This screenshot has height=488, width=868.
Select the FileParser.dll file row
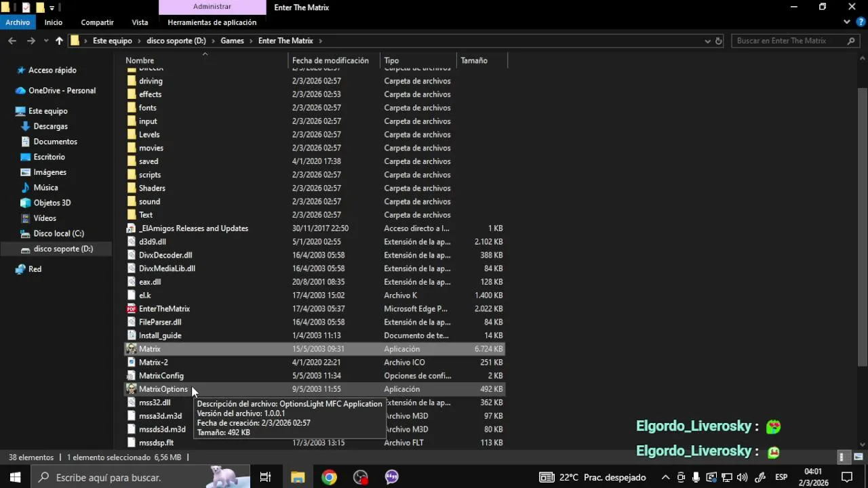coord(315,322)
